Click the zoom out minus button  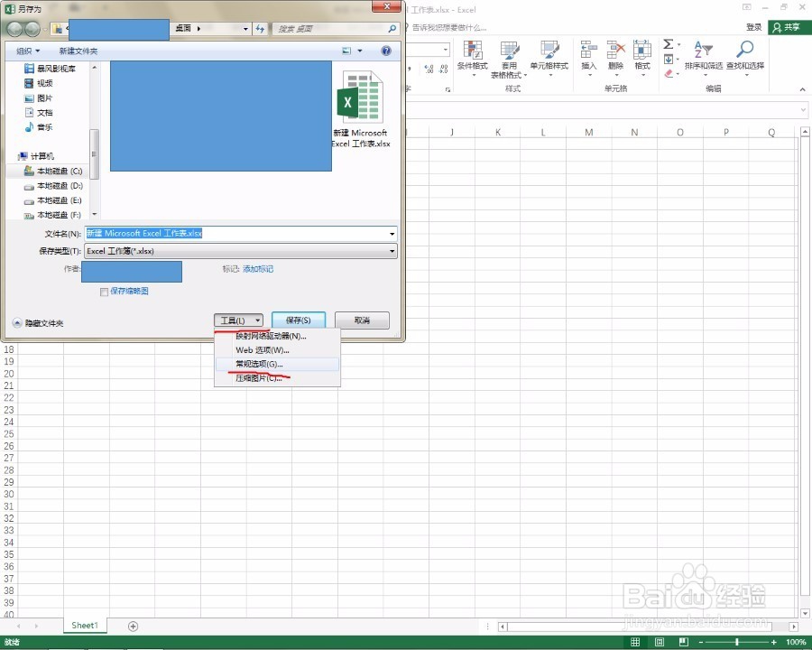[x=700, y=642]
